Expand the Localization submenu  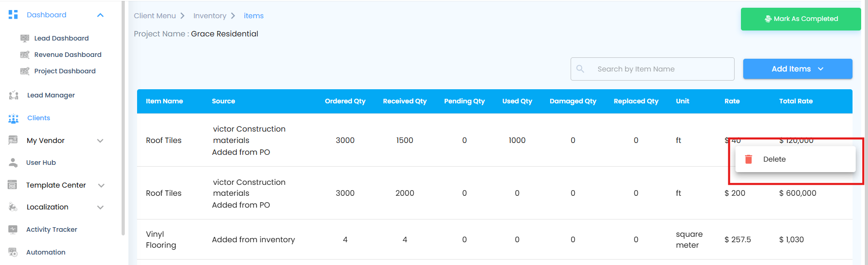click(x=101, y=207)
